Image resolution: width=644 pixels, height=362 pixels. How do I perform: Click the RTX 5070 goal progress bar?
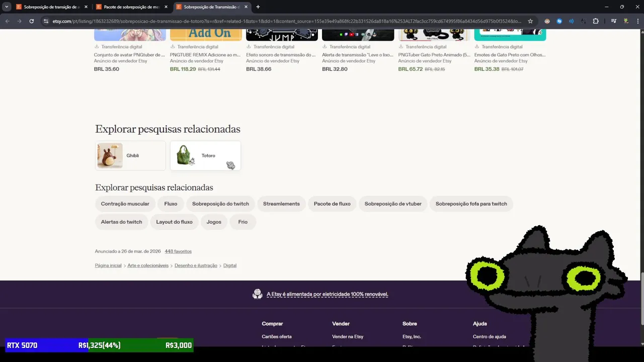pos(99,345)
